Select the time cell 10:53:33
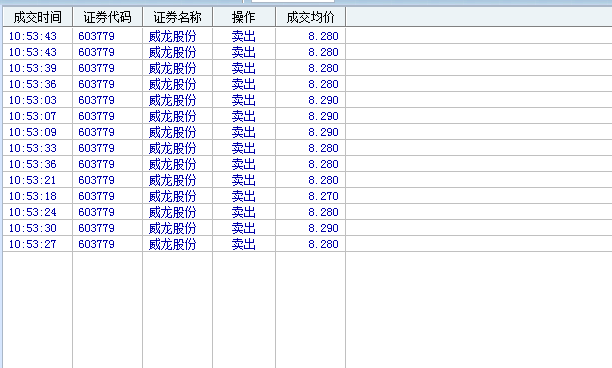Screen dimensions: 612x368 point(33,148)
